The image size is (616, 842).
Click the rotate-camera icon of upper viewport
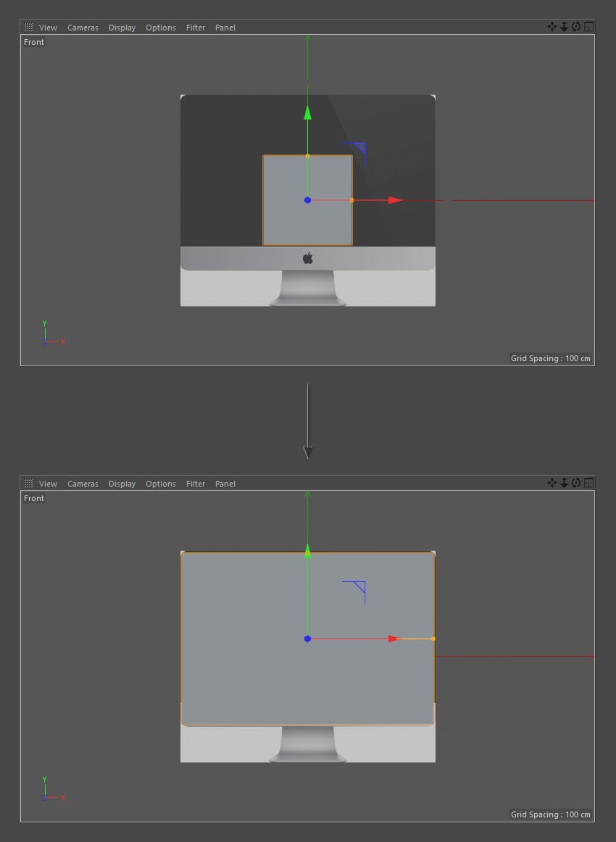[575, 27]
